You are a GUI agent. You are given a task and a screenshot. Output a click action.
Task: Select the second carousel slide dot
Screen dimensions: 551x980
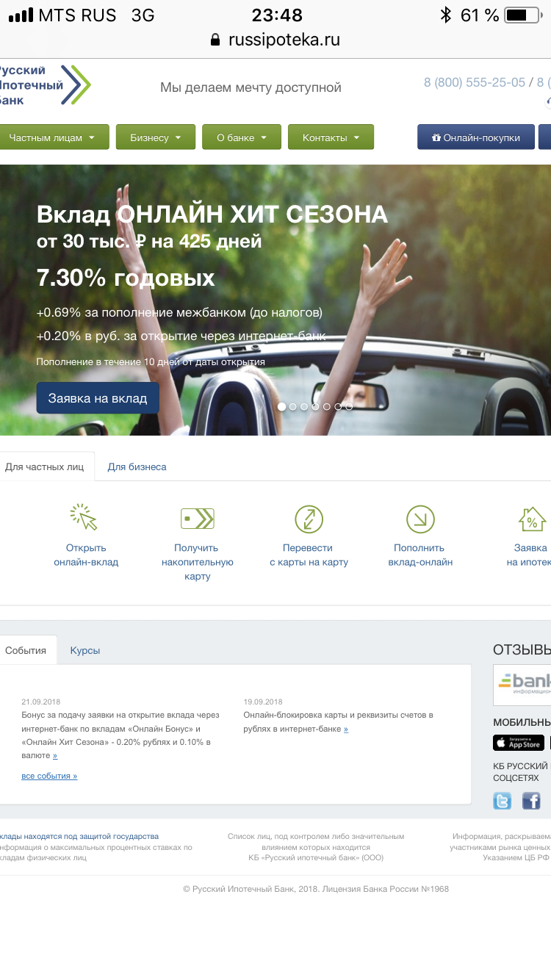[293, 406]
